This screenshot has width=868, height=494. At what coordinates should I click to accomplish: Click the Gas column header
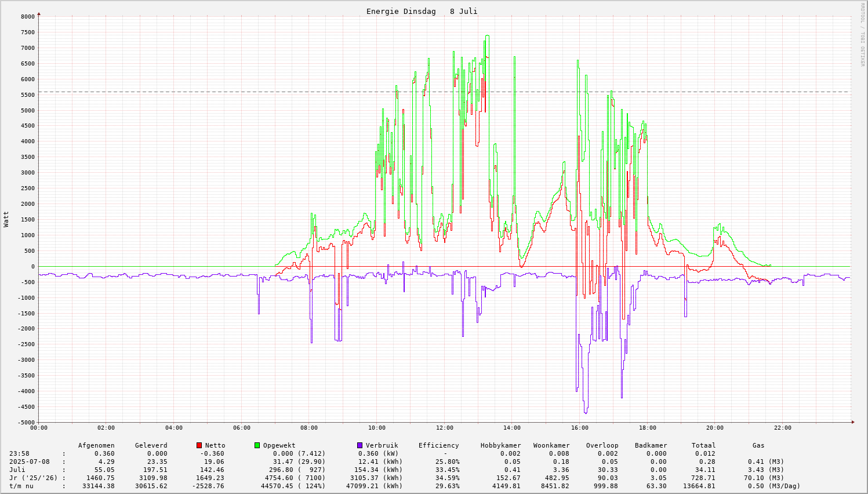click(758, 445)
